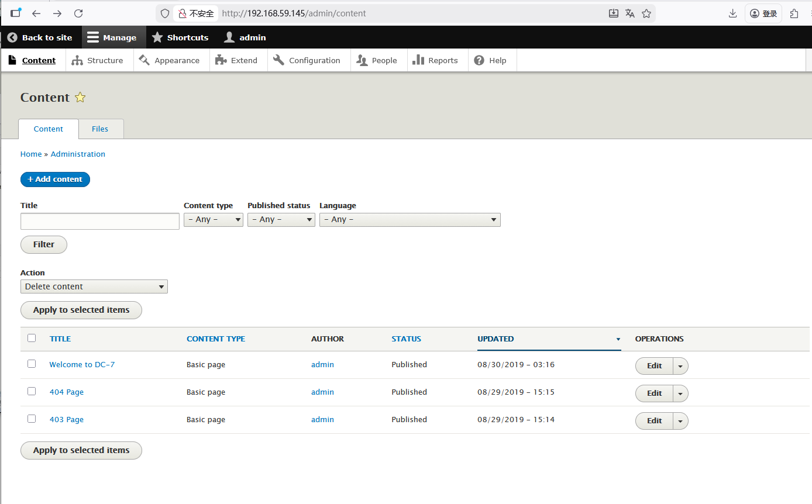Open the browser extensions puzzle icon
Viewport: 812px width, 504px height.
point(794,13)
